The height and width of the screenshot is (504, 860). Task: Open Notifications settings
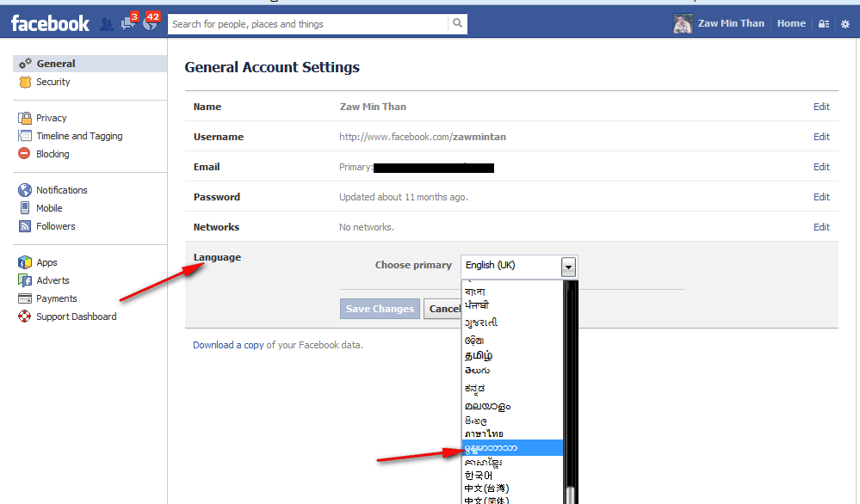pyautogui.click(x=61, y=190)
